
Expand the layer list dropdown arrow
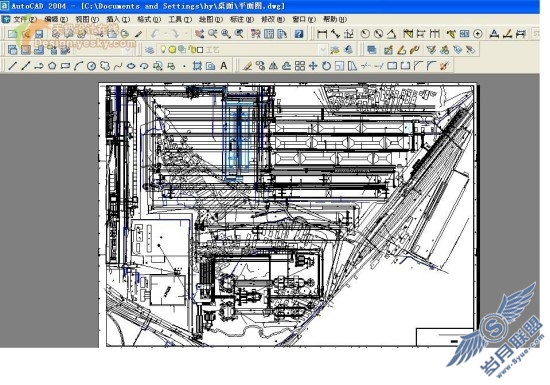pos(323,50)
